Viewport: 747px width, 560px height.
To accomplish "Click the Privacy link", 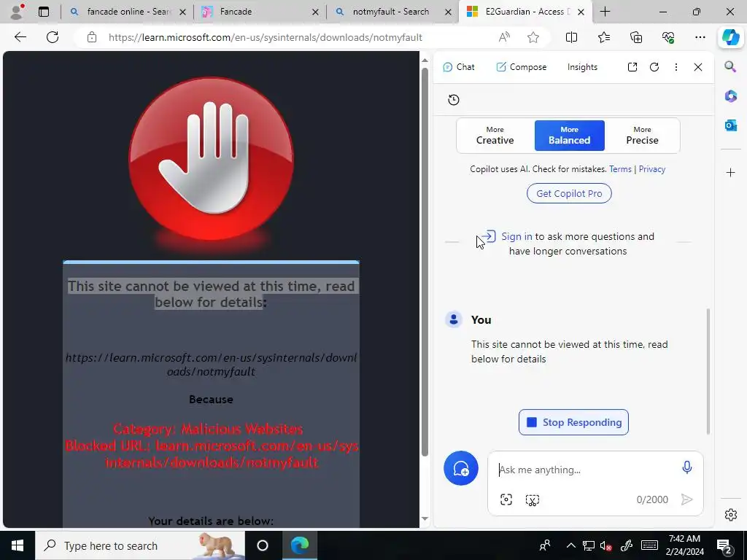I will pyautogui.click(x=651, y=169).
